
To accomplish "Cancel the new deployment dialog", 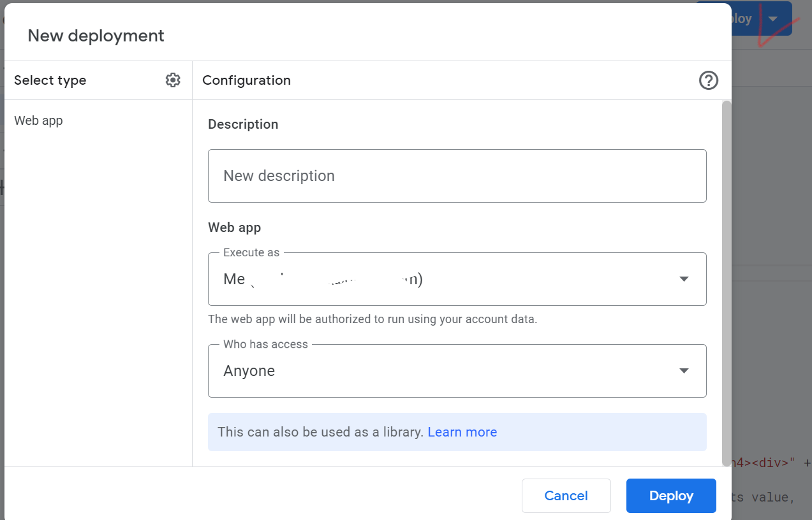I will (566, 496).
